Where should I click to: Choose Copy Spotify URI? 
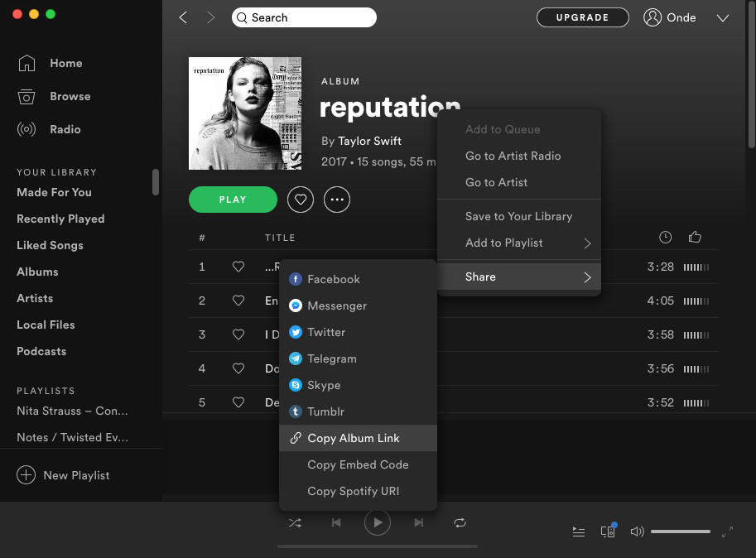358,491
